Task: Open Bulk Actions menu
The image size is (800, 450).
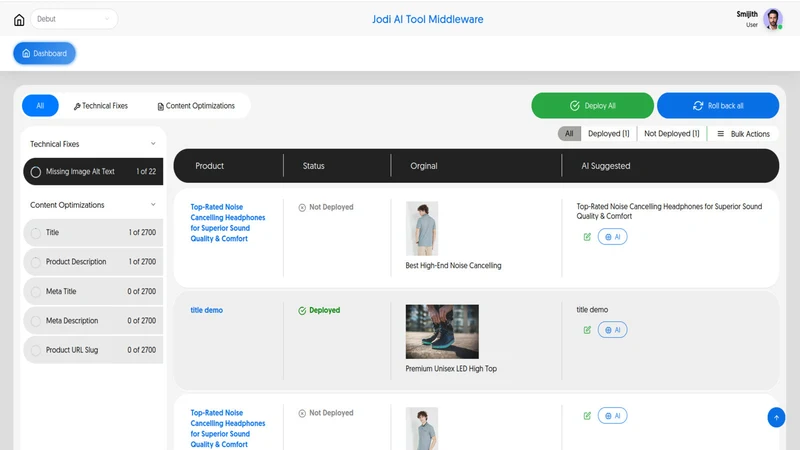Action: coord(743,134)
